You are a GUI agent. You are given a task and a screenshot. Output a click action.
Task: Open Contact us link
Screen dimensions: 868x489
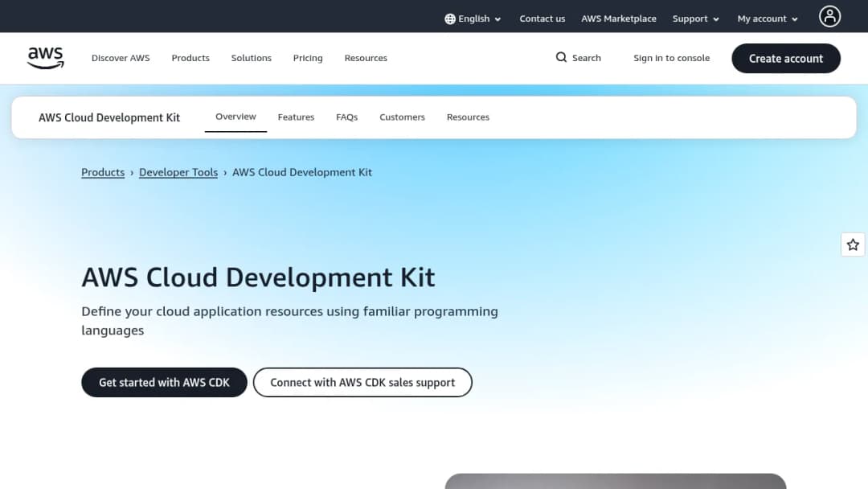pyautogui.click(x=542, y=18)
